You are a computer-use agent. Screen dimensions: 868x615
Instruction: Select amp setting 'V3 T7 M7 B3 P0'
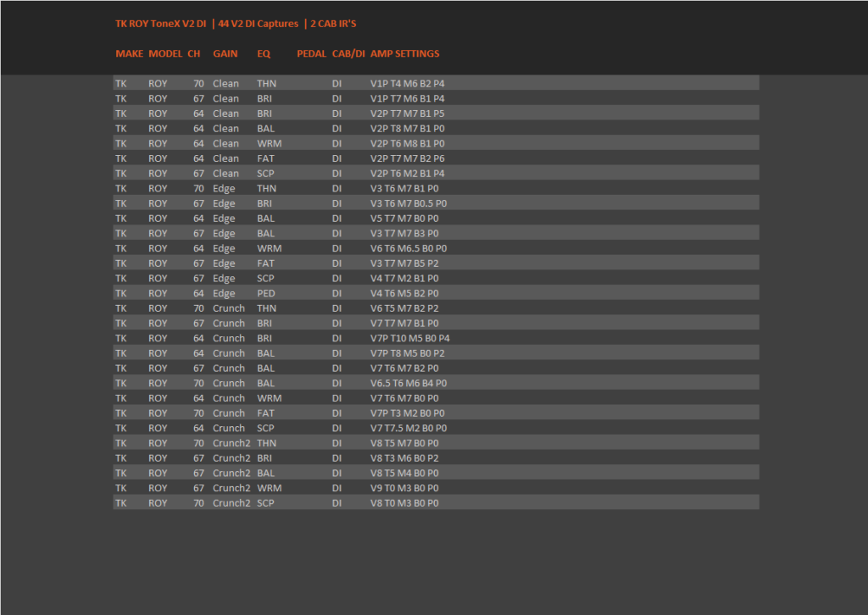tap(404, 234)
